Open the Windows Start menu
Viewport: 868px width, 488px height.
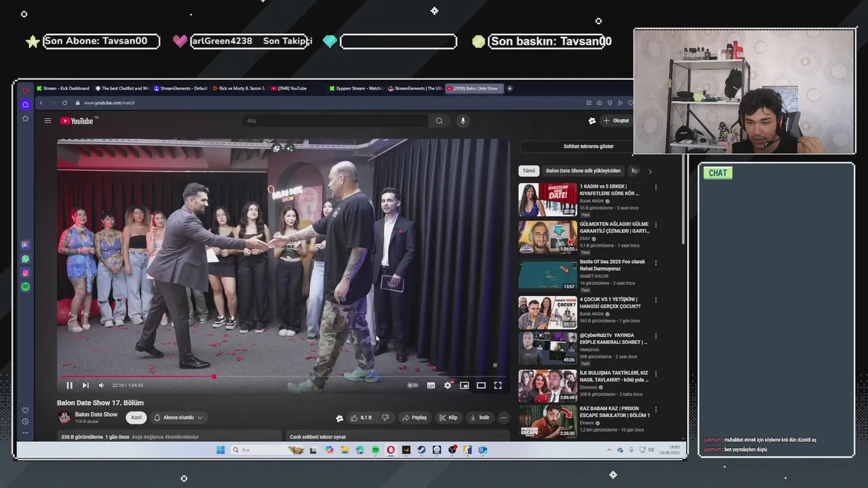(x=220, y=450)
